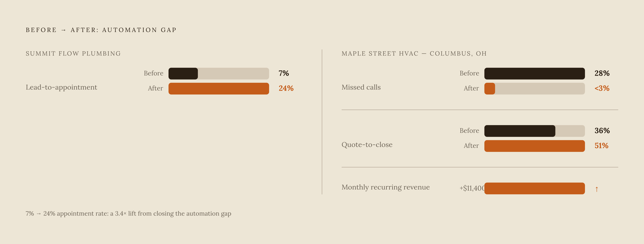Click the Missed calls After bar
This screenshot has width=644, height=244.
coord(535,89)
